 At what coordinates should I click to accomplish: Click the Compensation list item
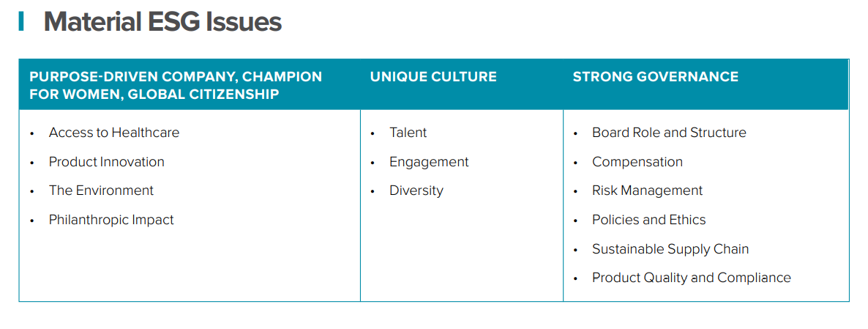(637, 162)
